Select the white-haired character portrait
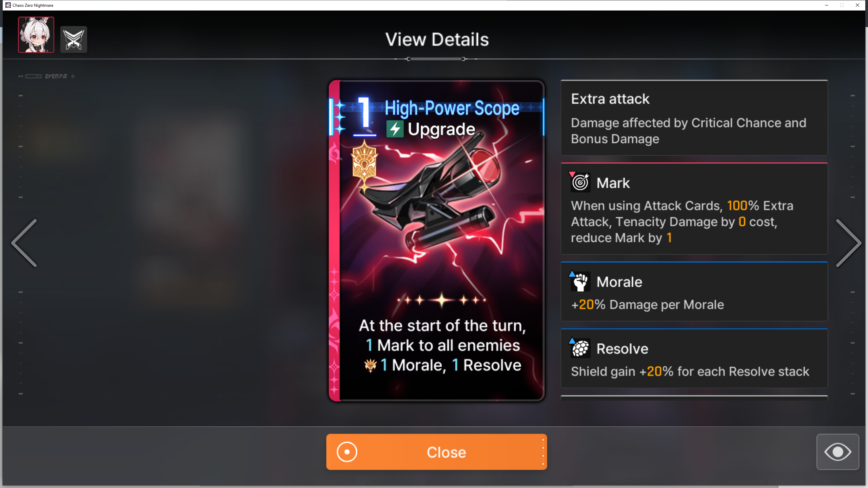The image size is (868, 488). click(x=36, y=35)
